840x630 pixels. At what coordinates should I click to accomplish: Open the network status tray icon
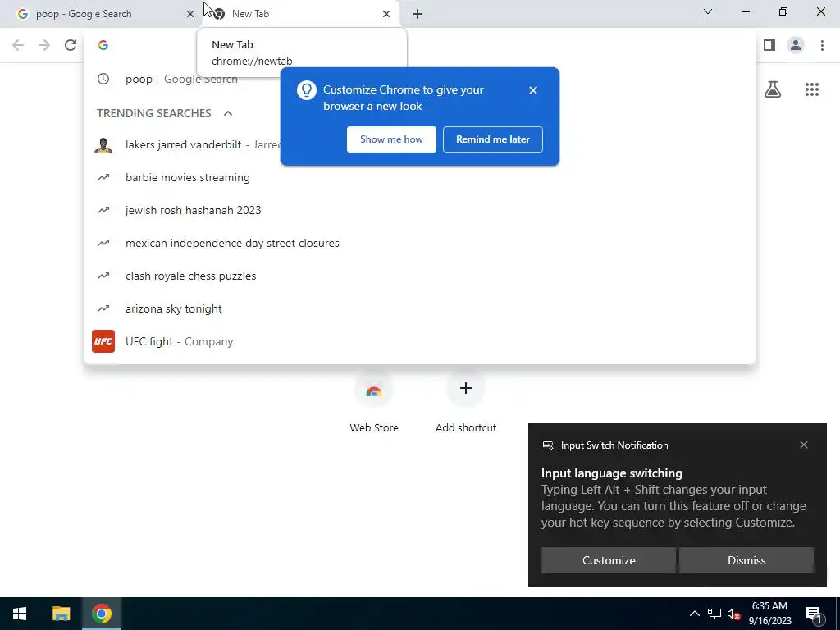tap(714, 614)
